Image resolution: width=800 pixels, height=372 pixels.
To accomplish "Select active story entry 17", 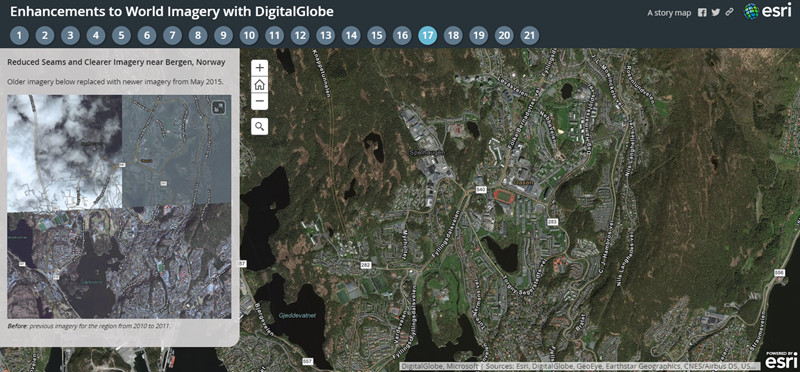I will (x=428, y=36).
